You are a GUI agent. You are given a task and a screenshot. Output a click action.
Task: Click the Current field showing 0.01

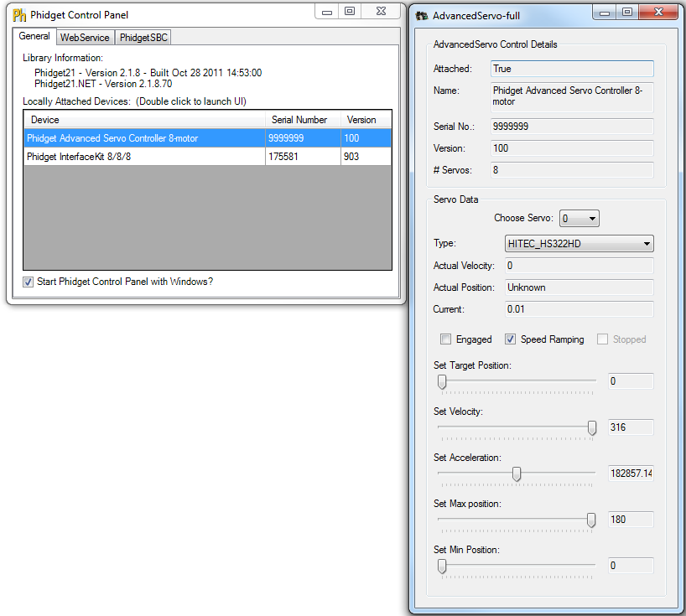point(579,309)
